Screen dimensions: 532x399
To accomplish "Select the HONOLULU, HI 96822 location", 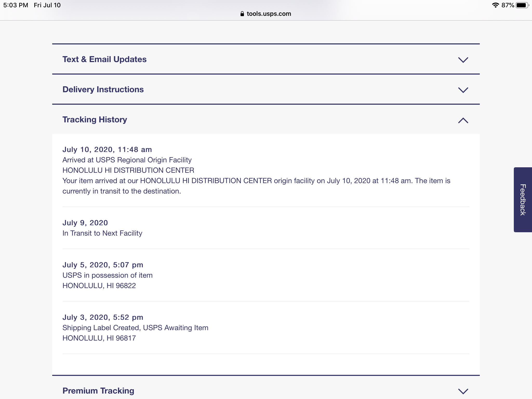I will pos(99,286).
